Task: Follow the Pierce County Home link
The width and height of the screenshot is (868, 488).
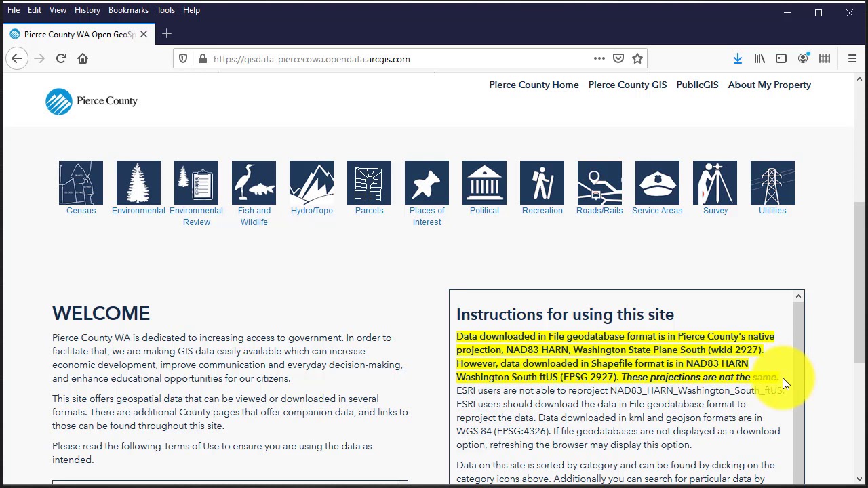Action: coord(534,85)
